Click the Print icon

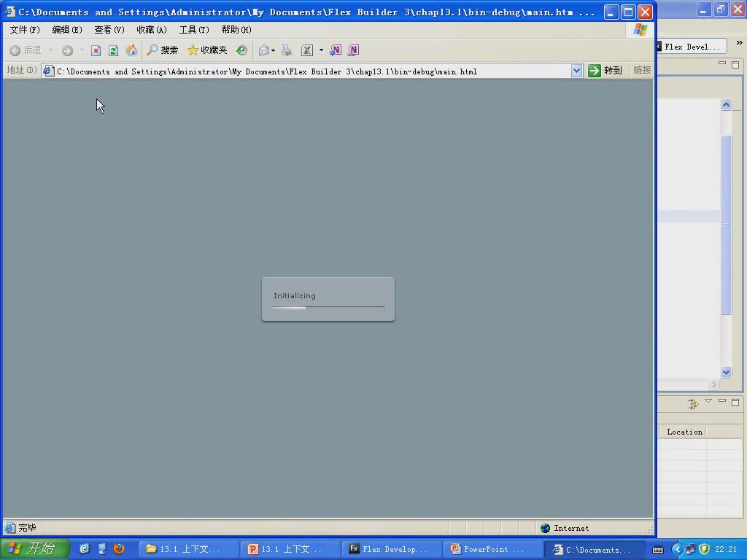[286, 50]
